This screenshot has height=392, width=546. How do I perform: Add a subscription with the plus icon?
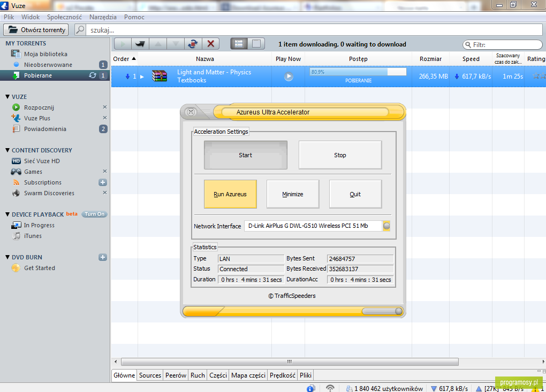[103, 182]
